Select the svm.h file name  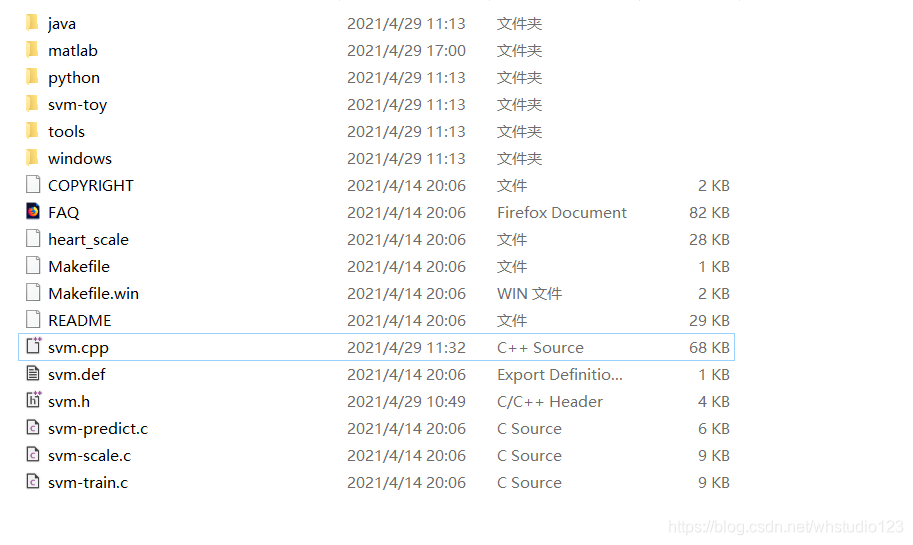pos(69,402)
